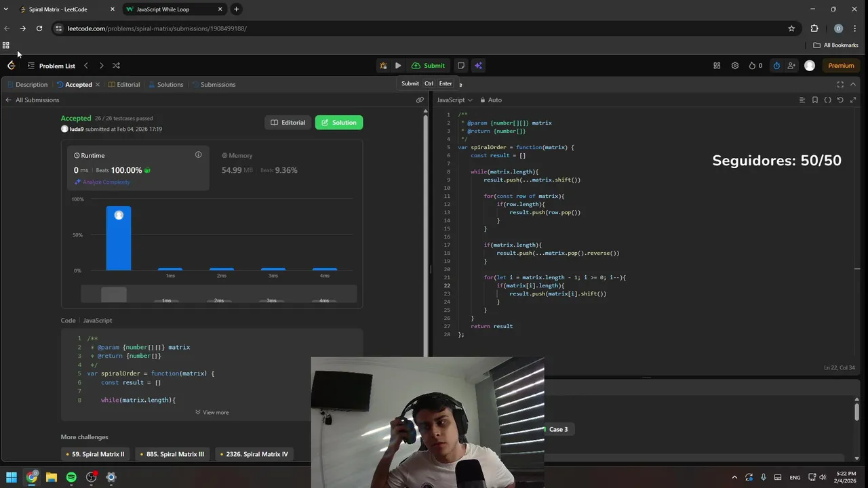
Task: Copy submission link icon
Action: click(420, 100)
